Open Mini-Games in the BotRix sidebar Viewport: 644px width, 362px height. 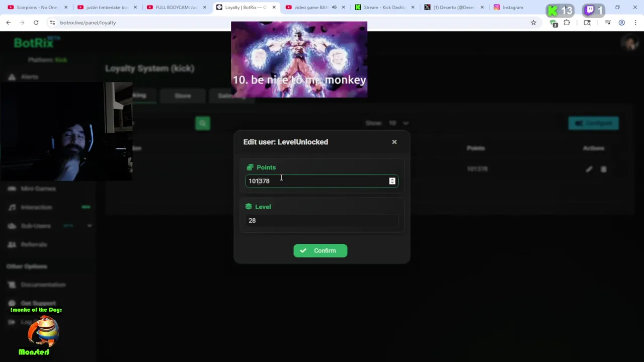38,189
